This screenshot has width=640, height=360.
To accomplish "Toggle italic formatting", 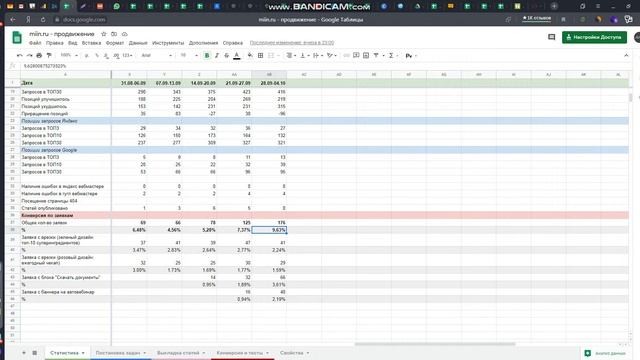I will 217,56.
